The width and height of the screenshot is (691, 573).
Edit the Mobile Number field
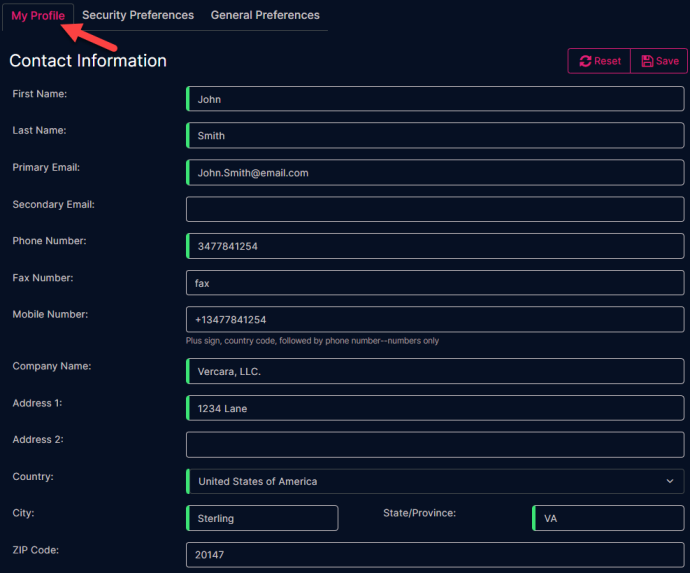click(x=435, y=320)
